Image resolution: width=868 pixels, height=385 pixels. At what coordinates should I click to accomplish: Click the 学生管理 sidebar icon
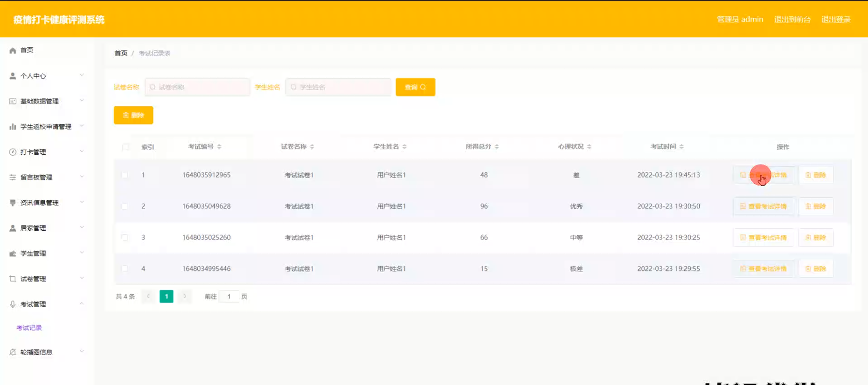[13, 254]
